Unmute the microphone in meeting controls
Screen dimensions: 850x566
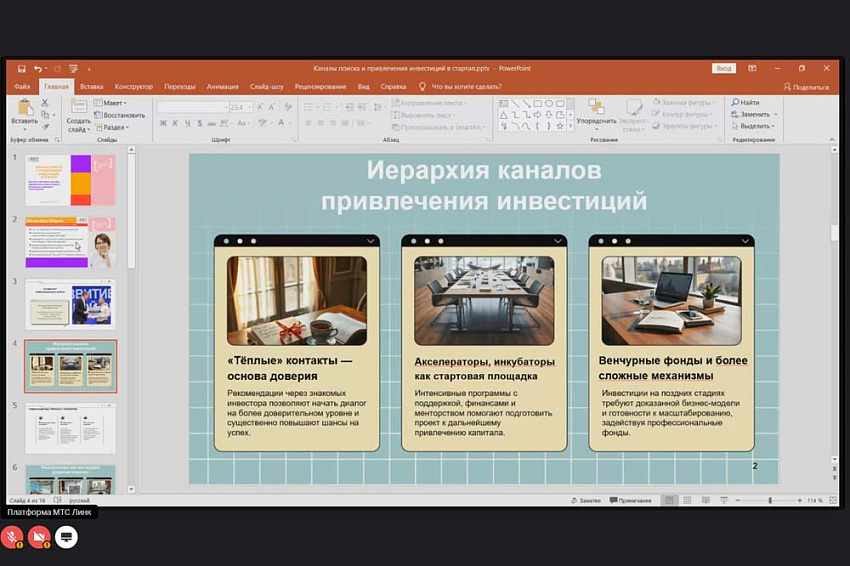click(13, 537)
